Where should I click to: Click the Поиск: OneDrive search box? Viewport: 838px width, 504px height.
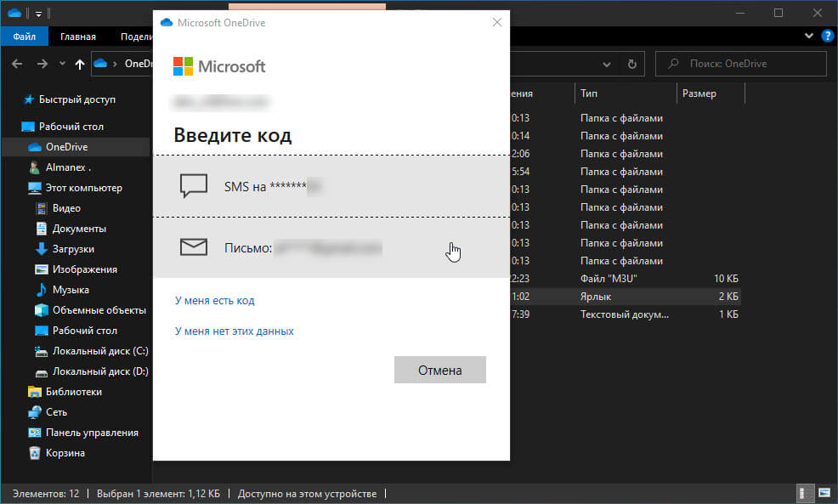click(x=741, y=64)
